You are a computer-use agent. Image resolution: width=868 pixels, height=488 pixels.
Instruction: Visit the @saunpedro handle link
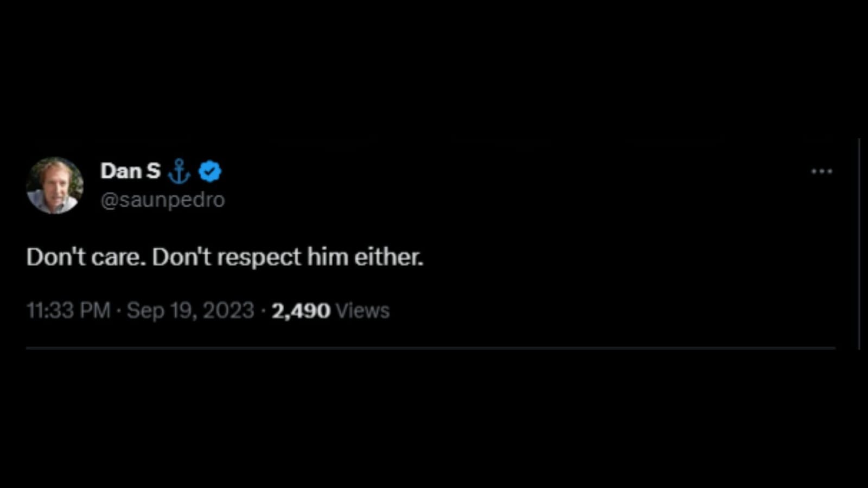click(x=163, y=200)
